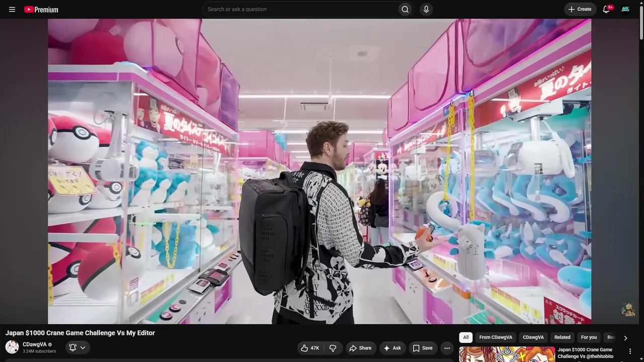Open the hamburger guide menu

pos(12,10)
